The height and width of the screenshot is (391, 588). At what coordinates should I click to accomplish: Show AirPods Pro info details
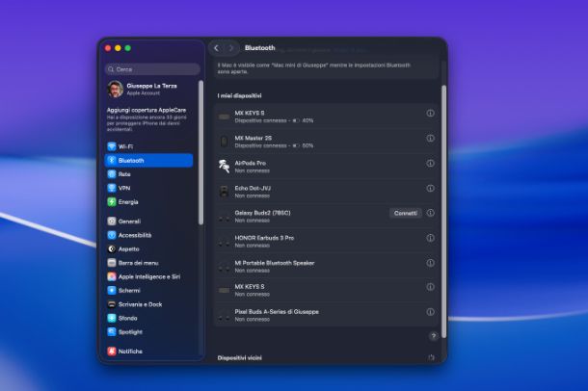click(x=430, y=164)
